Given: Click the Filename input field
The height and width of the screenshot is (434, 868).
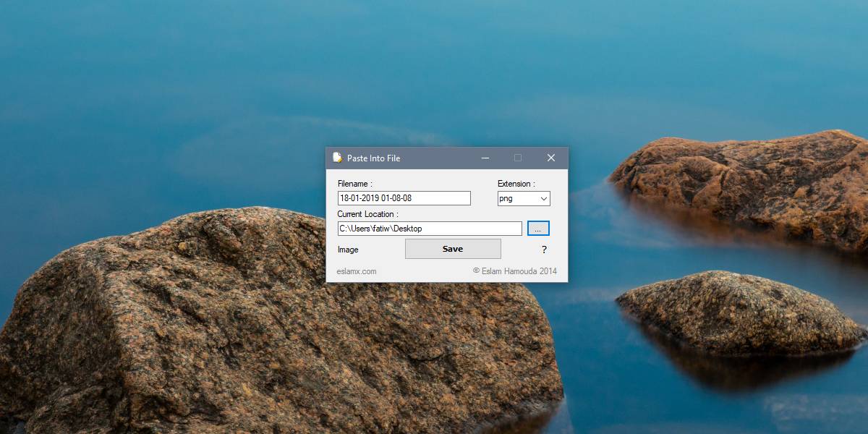Looking at the screenshot, I should 404,198.
